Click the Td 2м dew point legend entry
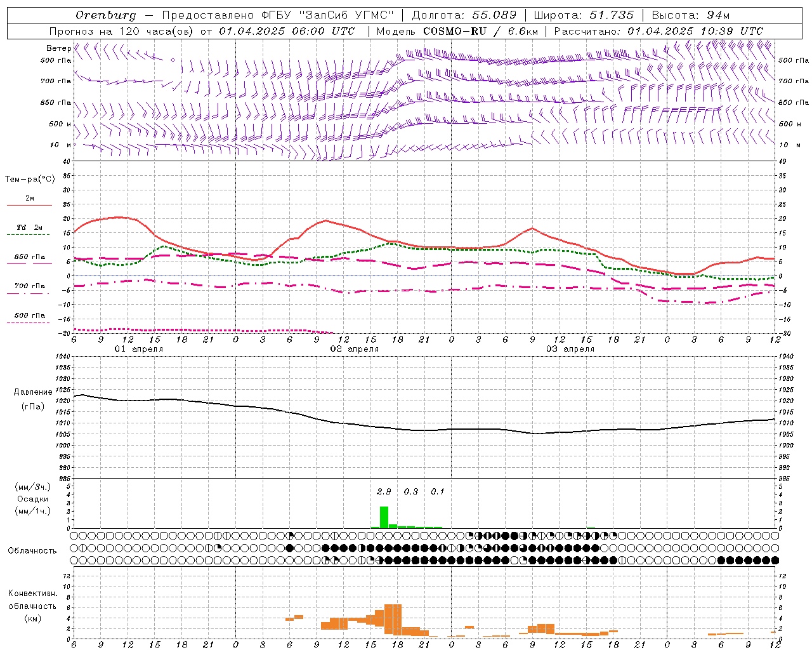The image size is (812, 650). (x=30, y=227)
